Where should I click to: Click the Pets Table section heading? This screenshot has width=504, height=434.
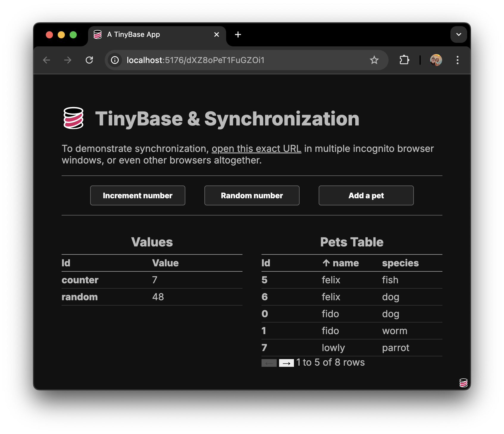tap(352, 242)
